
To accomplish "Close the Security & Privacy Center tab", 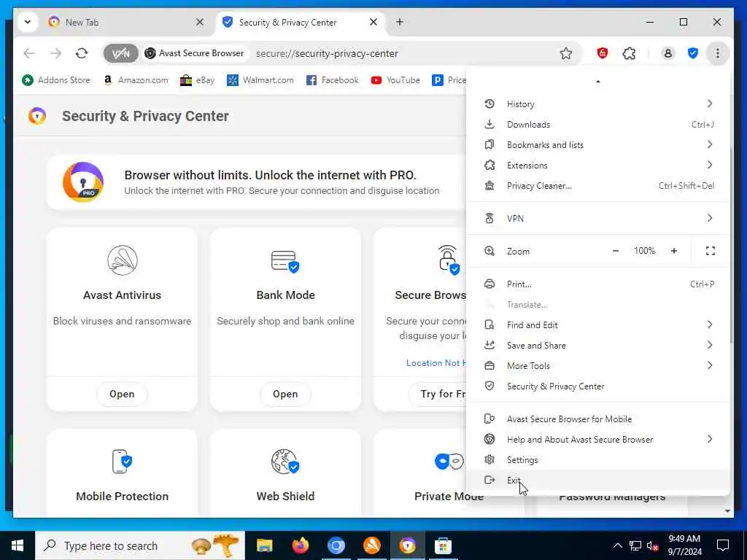I will (373, 23).
